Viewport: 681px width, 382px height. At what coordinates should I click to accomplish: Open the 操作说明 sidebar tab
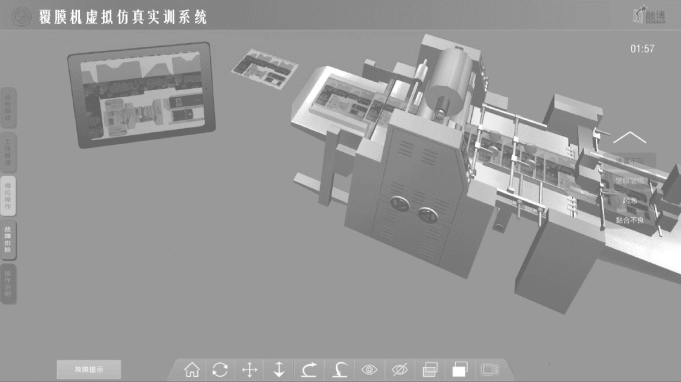8,283
